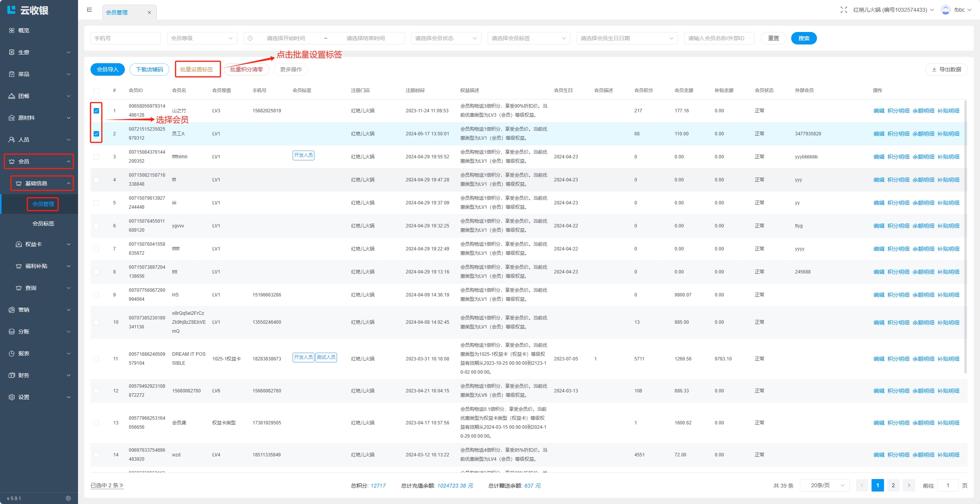Image resolution: width=980 pixels, height=504 pixels.
Task: Click 编辑 link for member 员工A
Action: pyautogui.click(x=879, y=134)
